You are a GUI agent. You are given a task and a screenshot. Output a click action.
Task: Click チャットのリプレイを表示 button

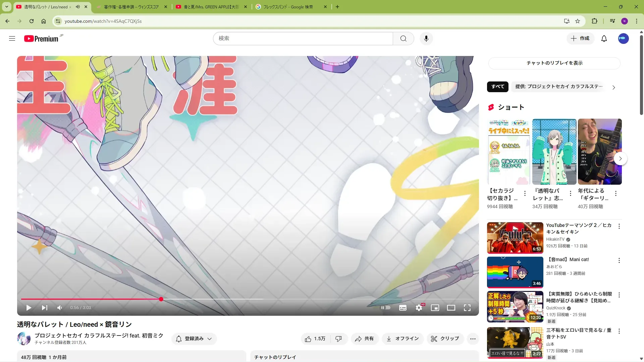tap(554, 63)
